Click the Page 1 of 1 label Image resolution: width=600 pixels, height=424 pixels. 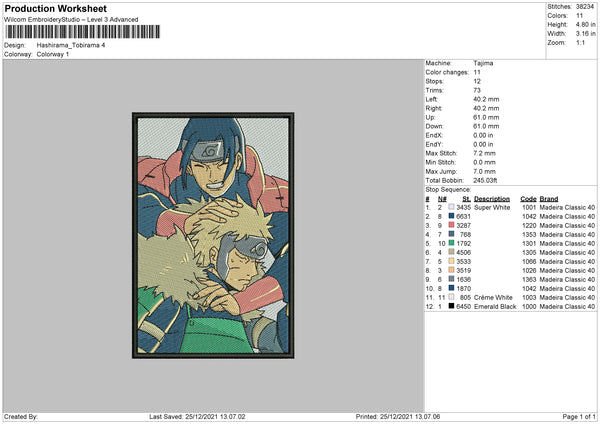(579, 416)
